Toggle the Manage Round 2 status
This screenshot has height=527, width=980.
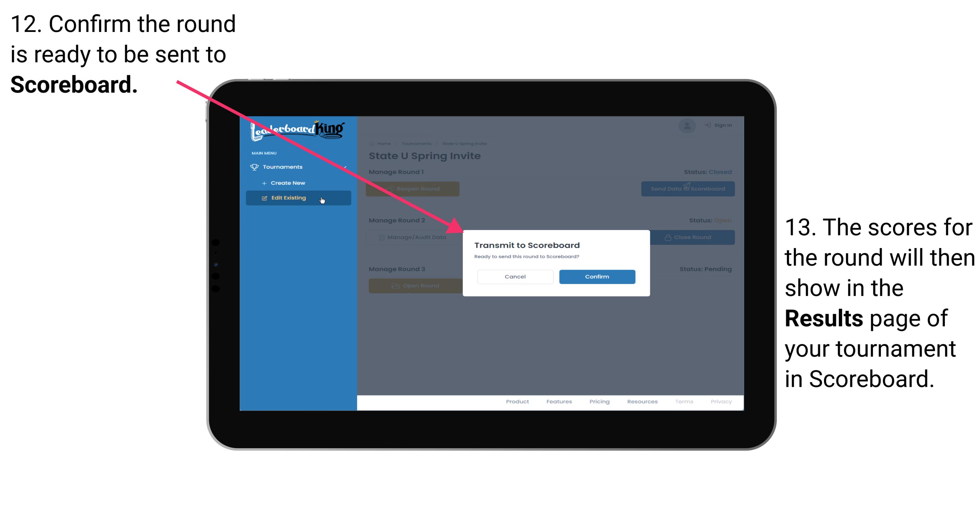click(x=690, y=237)
